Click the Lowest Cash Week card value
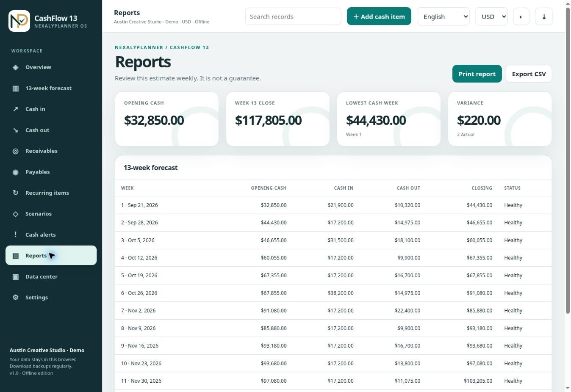Viewport: 571px width, 392px height. tap(376, 120)
